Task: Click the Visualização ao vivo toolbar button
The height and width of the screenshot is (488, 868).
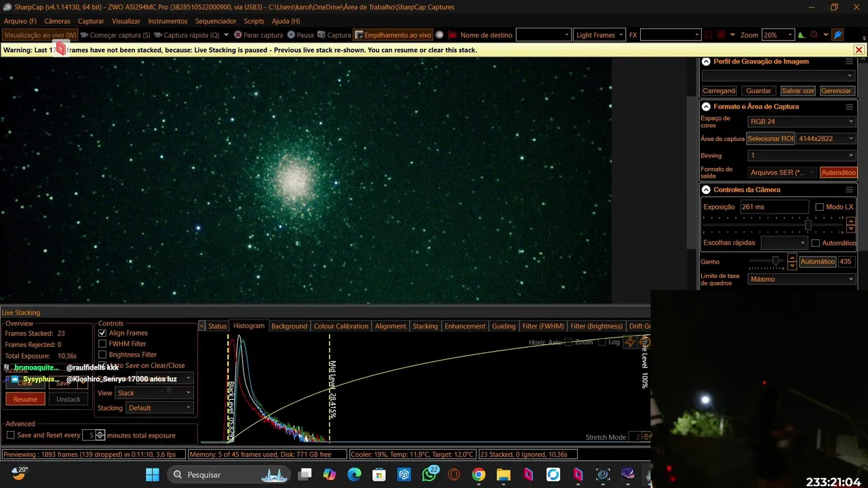Action: pyautogui.click(x=40, y=35)
